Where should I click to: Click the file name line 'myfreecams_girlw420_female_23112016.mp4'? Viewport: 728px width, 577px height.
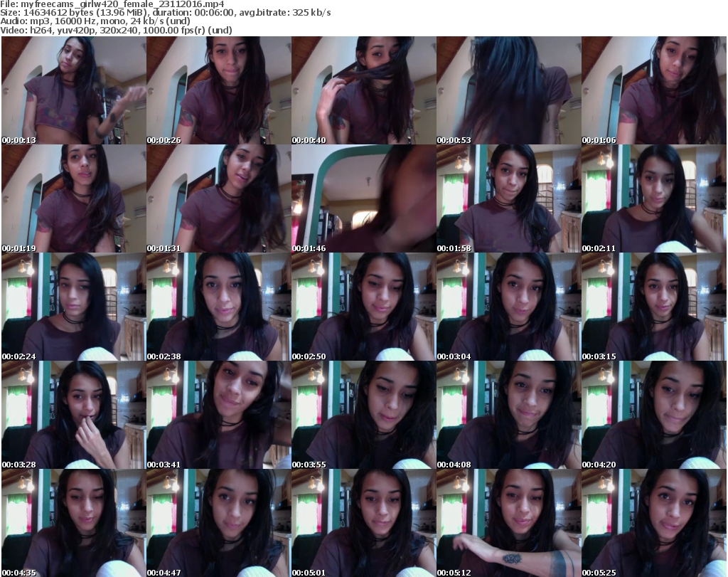coord(112,4)
